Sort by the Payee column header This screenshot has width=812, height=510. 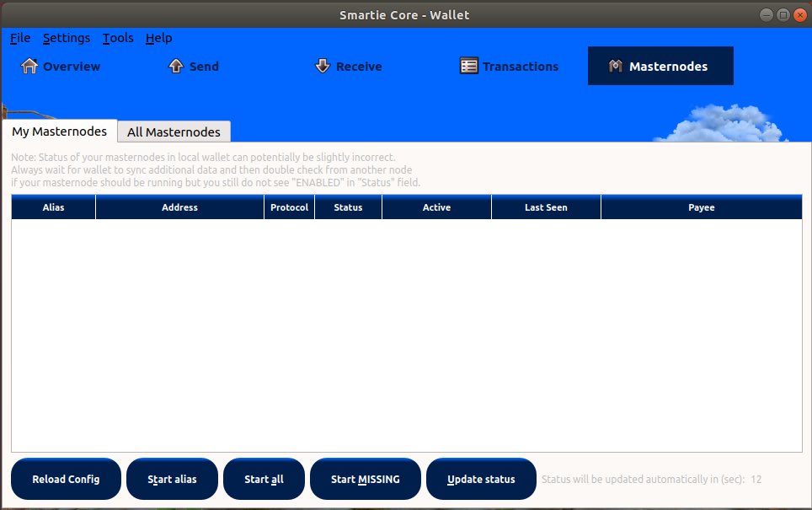point(701,207)
